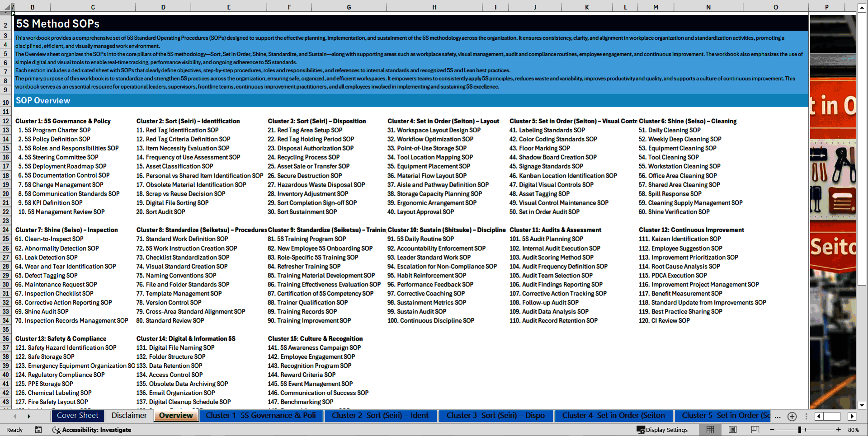Select Page Layout view icon
The width and height of the screenshot is (868, 436).
[x=733, y=430]
